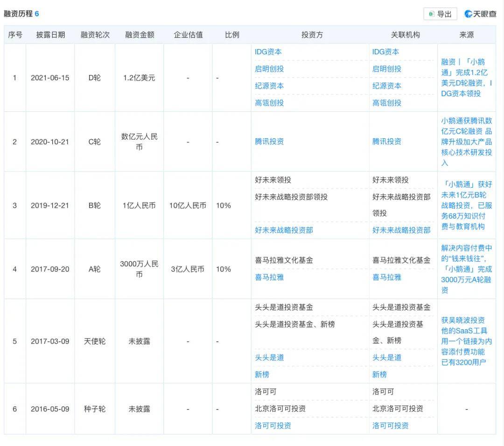This screenshot has height=446, width=504.
Task: Open IDG资本 link in 投资方 column
Action: pos(268,52)
